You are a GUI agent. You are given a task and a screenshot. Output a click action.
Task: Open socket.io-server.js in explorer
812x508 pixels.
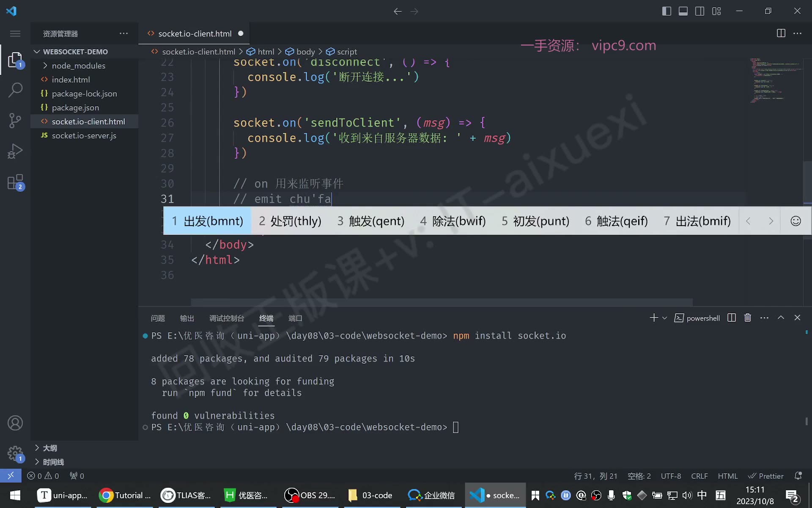tap(84, 135)
